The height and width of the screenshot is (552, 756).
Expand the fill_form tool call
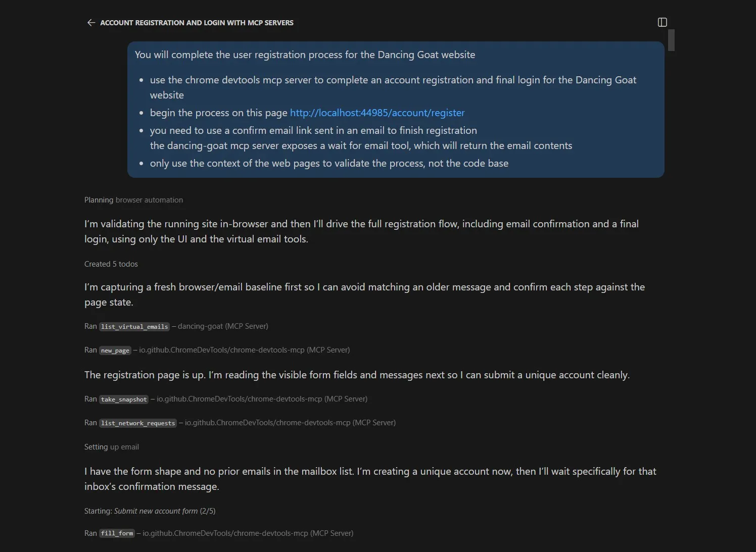coord(117,533)
